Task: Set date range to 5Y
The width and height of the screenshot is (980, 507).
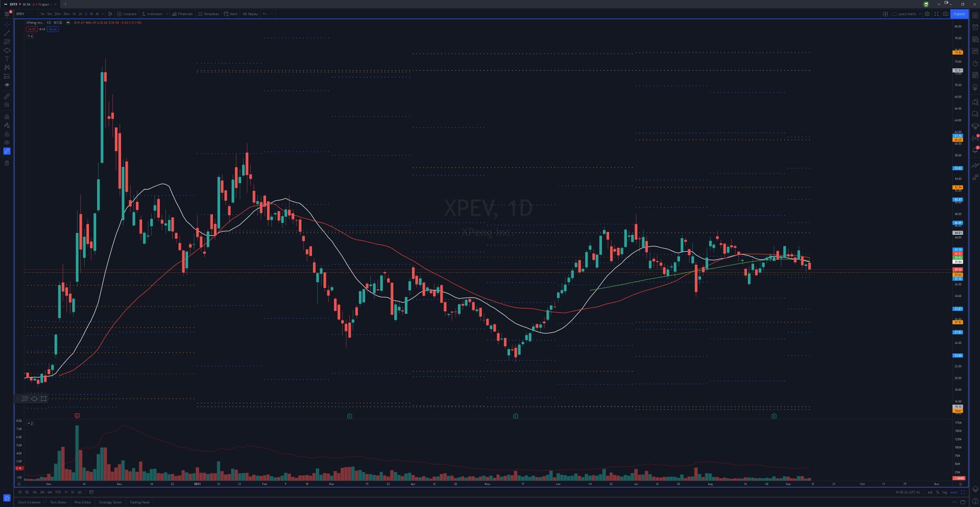Action: [73, 492]
